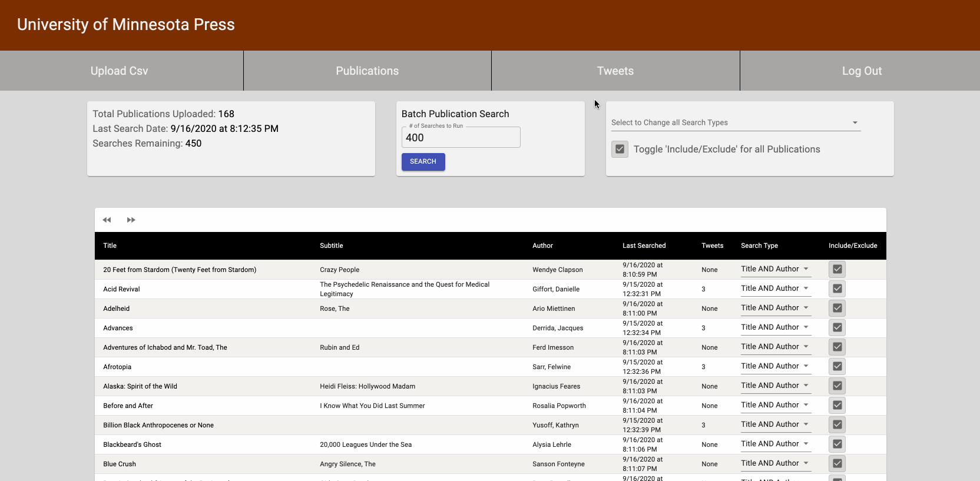Click the Last Searched column header

point(644,246)
